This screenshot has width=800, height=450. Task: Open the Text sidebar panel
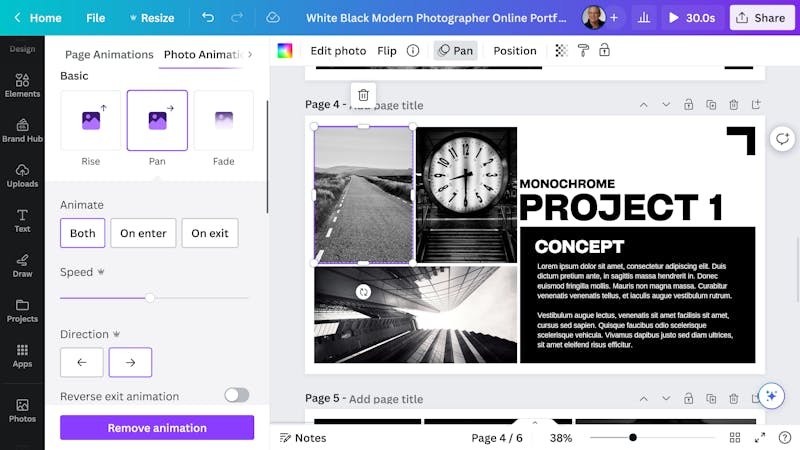[22, 220]
